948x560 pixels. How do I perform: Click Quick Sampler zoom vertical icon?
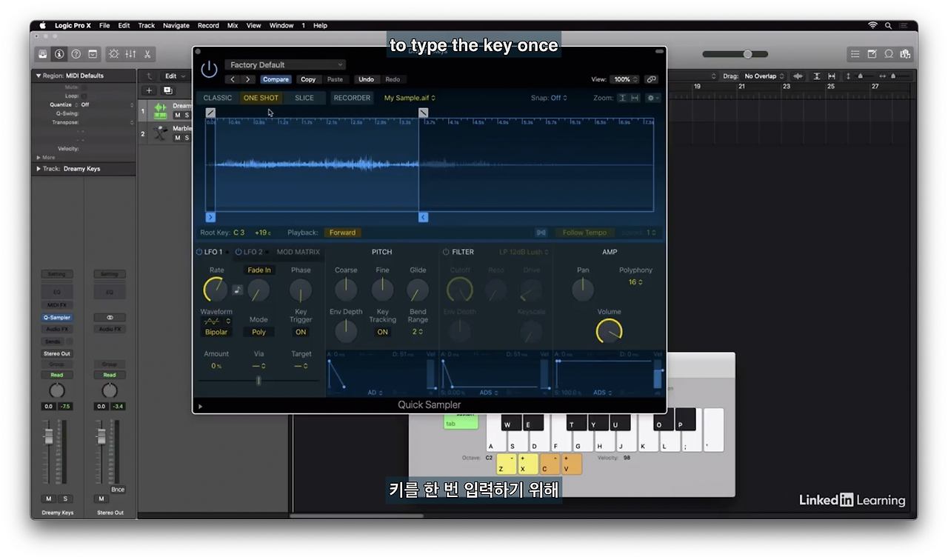click(x=622, y=98)
